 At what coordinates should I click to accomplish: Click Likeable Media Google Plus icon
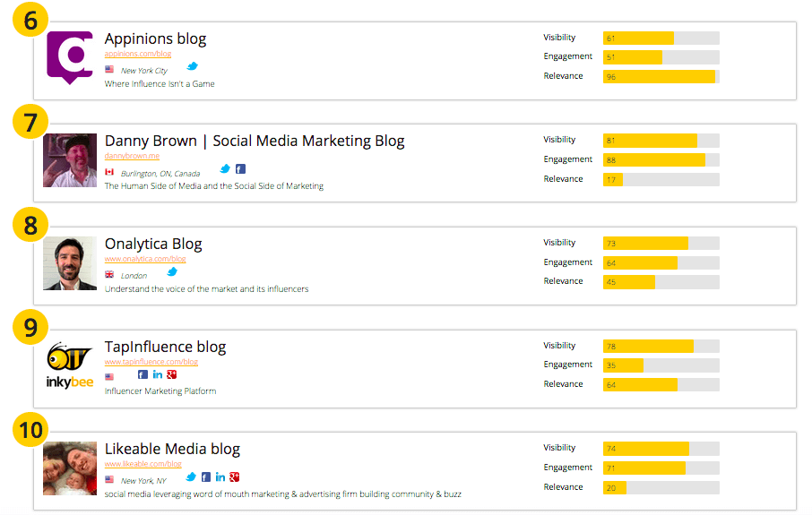click(x=235, y=477)
